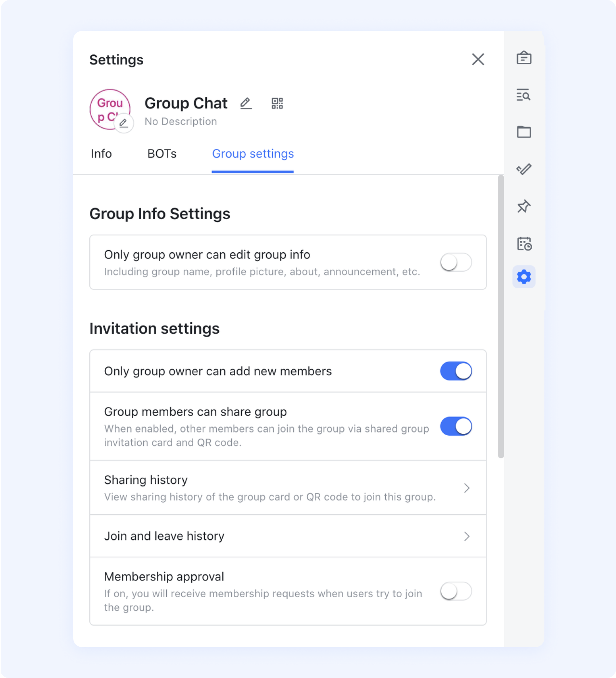Open the pinned messages icon
616x678 pixels.
tap(524, 206)
